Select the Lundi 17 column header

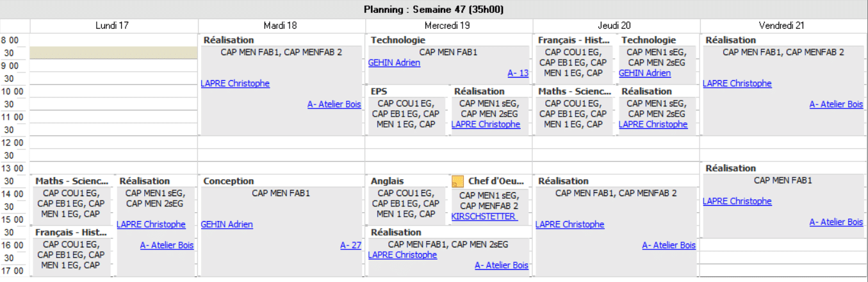tap(113, 26)
